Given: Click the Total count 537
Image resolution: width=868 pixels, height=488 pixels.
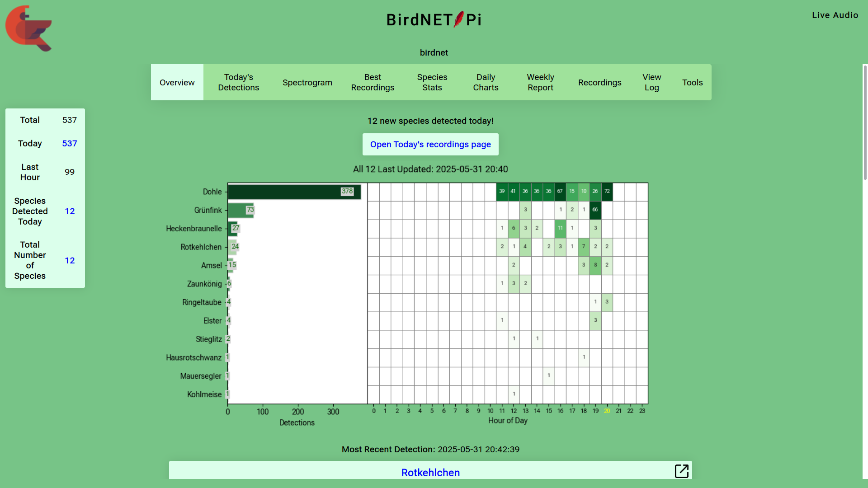Looking at the screenshot, I should [x=70, y=120].
